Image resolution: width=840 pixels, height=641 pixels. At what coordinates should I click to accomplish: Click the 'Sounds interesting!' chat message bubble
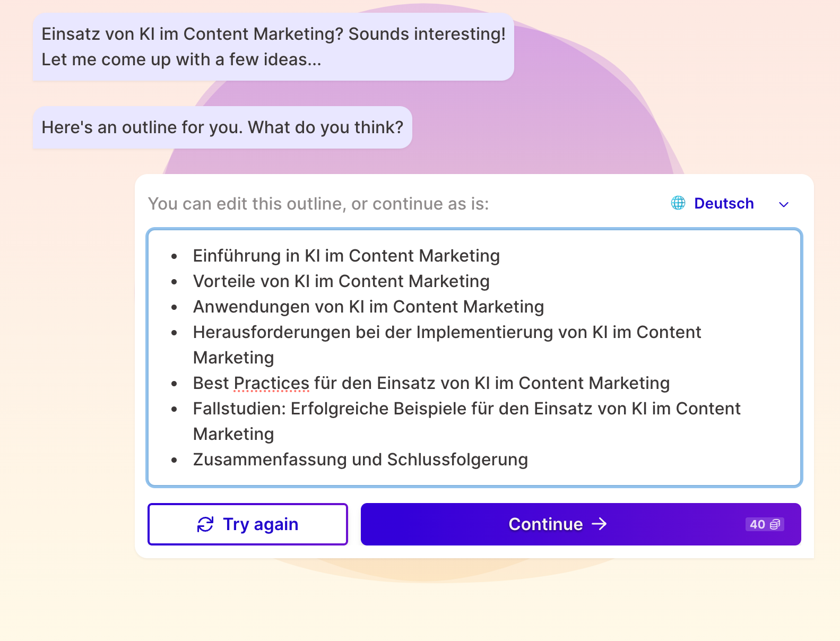point(273,47)
